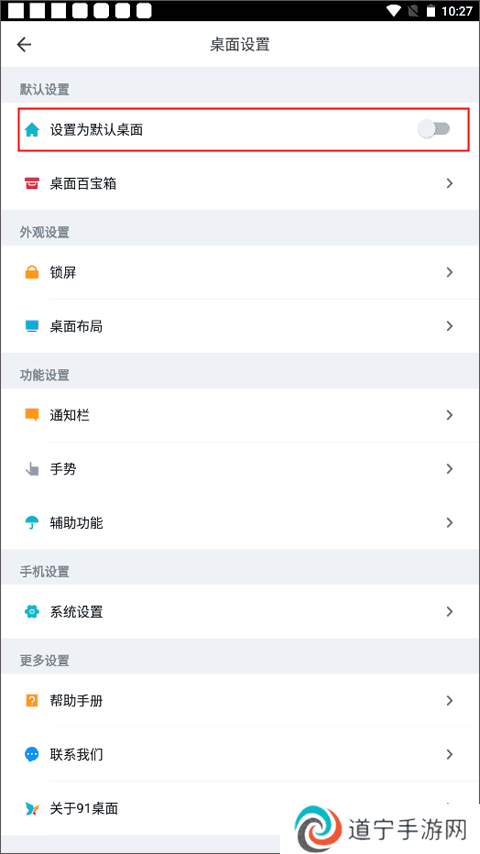Tap the back arrow icon
480x854 pixels.
click(x=24, y=45)
